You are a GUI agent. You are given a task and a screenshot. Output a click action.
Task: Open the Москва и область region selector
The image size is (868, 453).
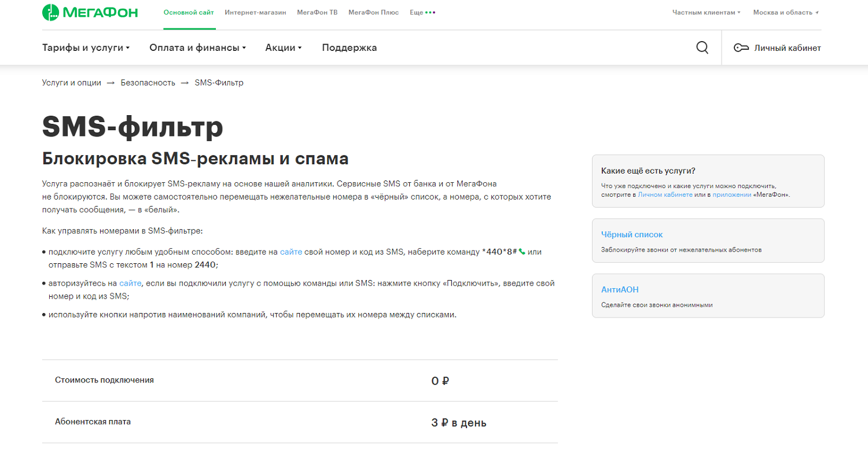tap(786, 12)
